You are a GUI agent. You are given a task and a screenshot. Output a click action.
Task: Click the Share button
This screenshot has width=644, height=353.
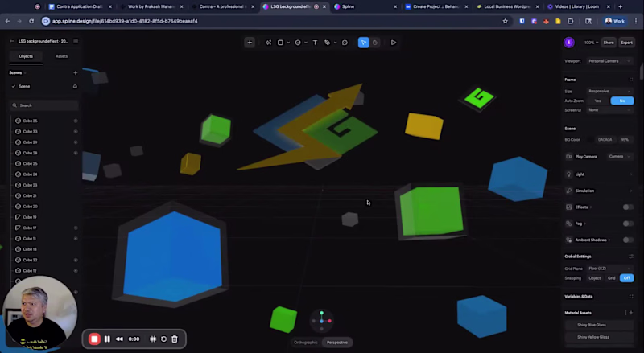point(609,43)
